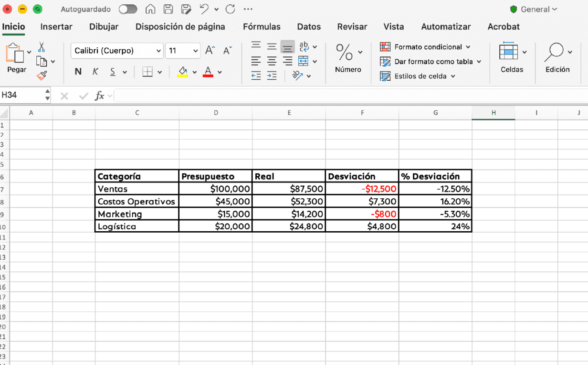588x365 pixels.
Task: Open the Calibri (Cuerpo) font dropdown
Action: (117, 51)
